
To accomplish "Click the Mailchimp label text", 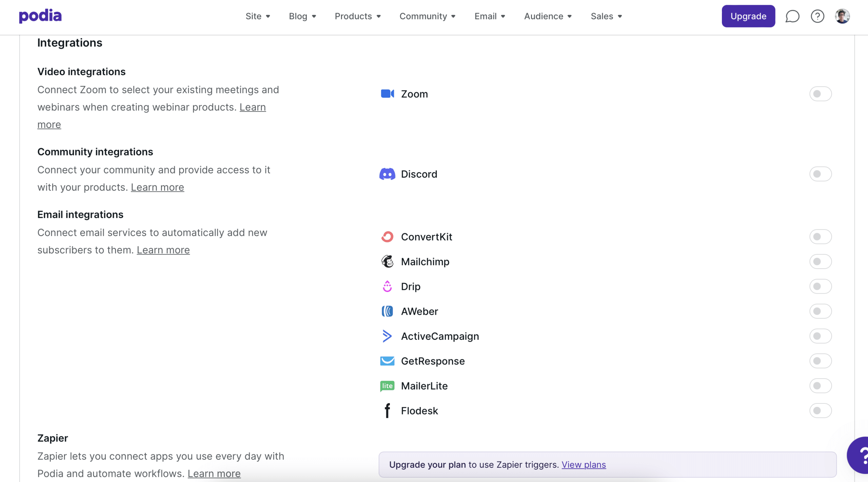I will click(425, 262).
